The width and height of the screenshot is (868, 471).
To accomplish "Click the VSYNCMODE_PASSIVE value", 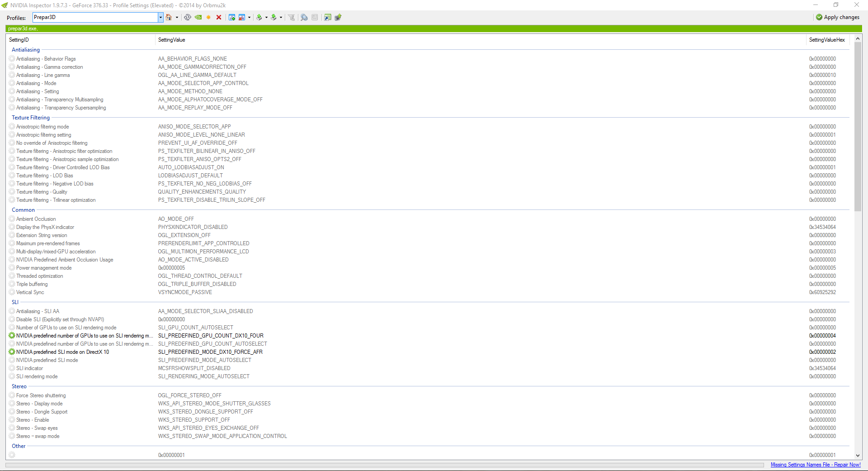I will [x=185, y=292].
